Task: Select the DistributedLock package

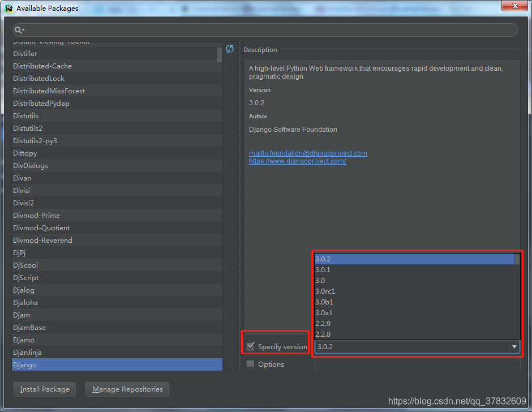Action: [x=117, y=79]
